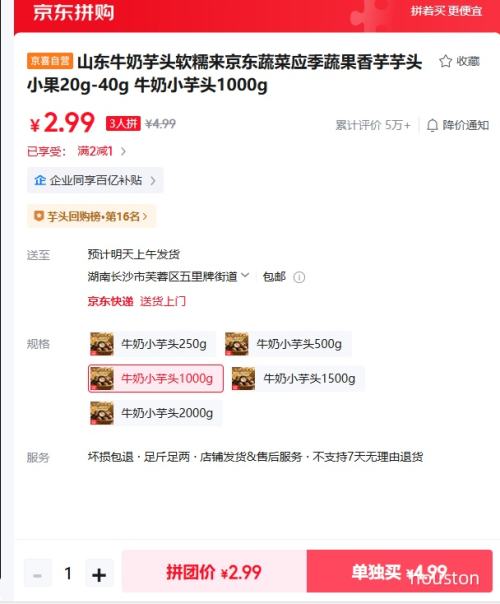The height and width of the screenshot is (604, 500).
Task: Click the quantity input field
Action: [68, 574]
